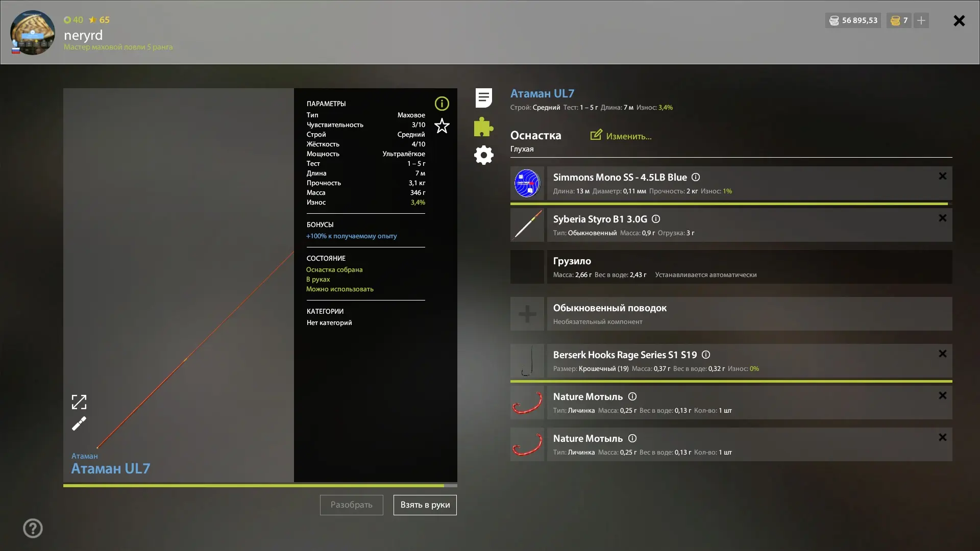The height and width of the screenshot is (551, 980).
Task: Add premium gold coins with plus button
Action: point(921,20)
